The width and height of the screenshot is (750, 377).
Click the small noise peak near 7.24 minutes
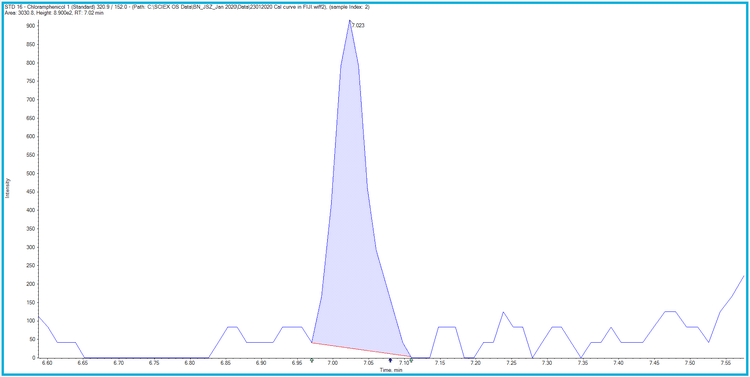point(503,312)
